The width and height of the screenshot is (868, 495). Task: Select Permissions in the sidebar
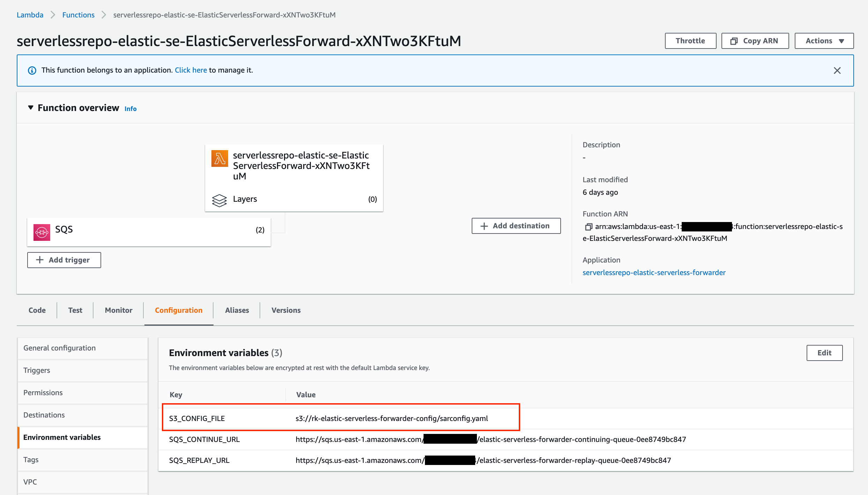(83, 393)
